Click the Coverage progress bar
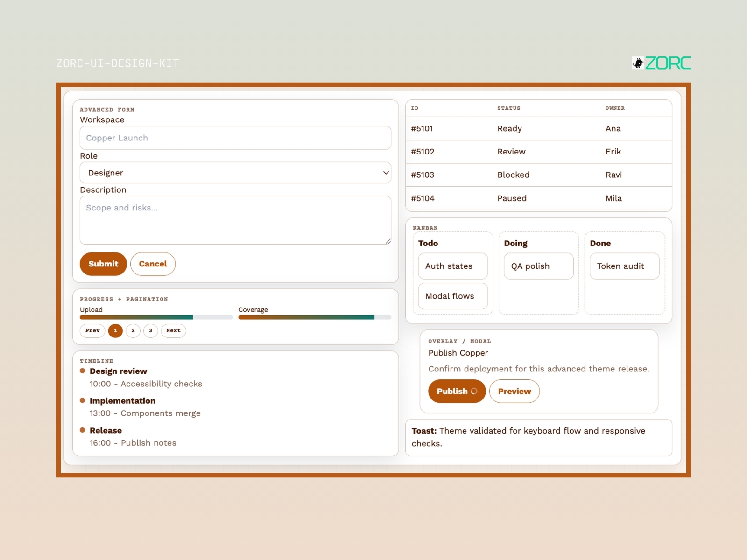Viewport: 747px width, 560px height. [x=315, y=317]
